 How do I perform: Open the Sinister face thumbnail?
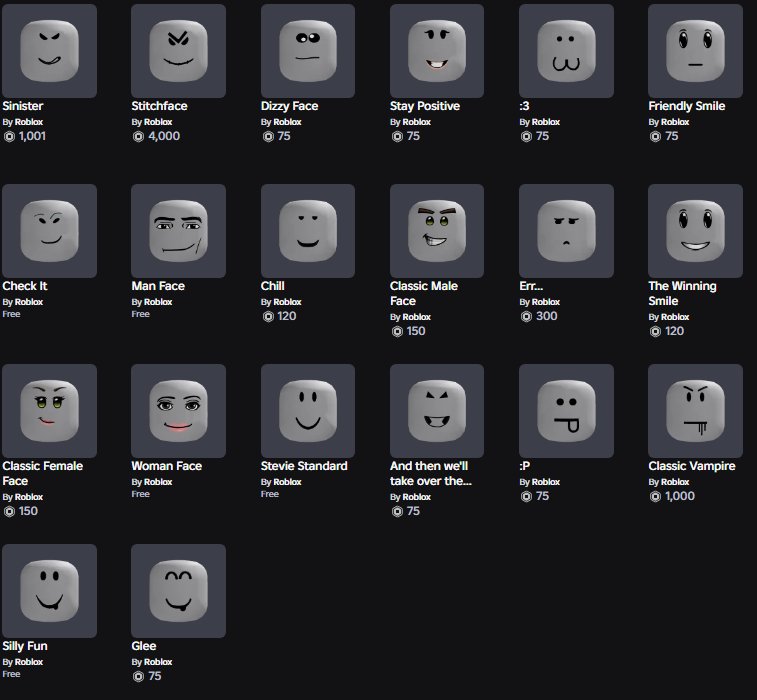(49, 51)
